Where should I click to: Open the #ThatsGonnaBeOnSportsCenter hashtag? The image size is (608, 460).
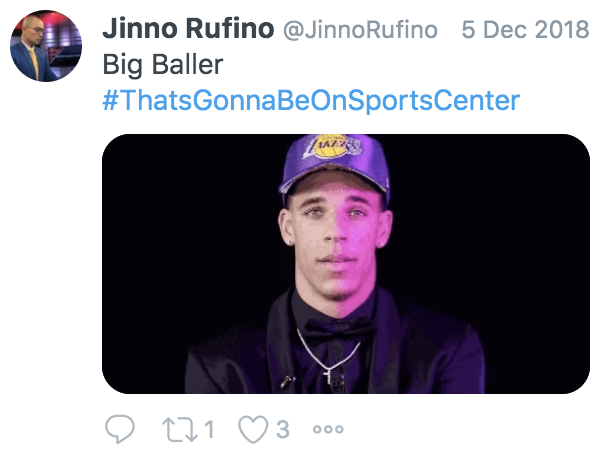pyautogui.click(x=311, y=101)
